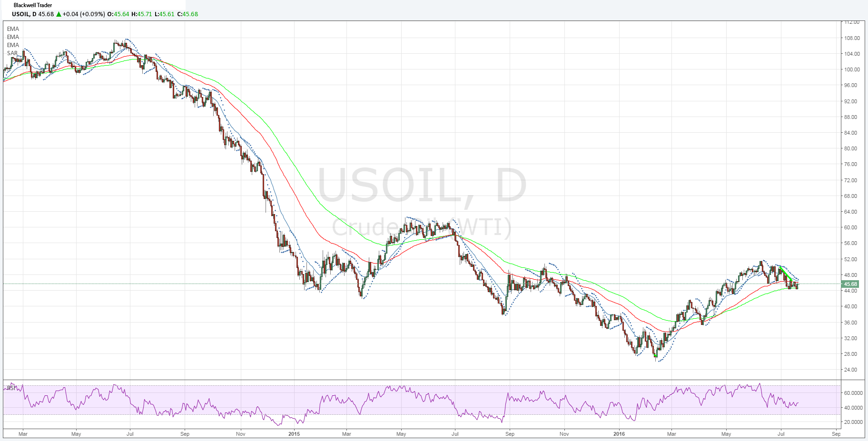
Task: Select the EMA label directly above SAR
Action: coord(13,45)
